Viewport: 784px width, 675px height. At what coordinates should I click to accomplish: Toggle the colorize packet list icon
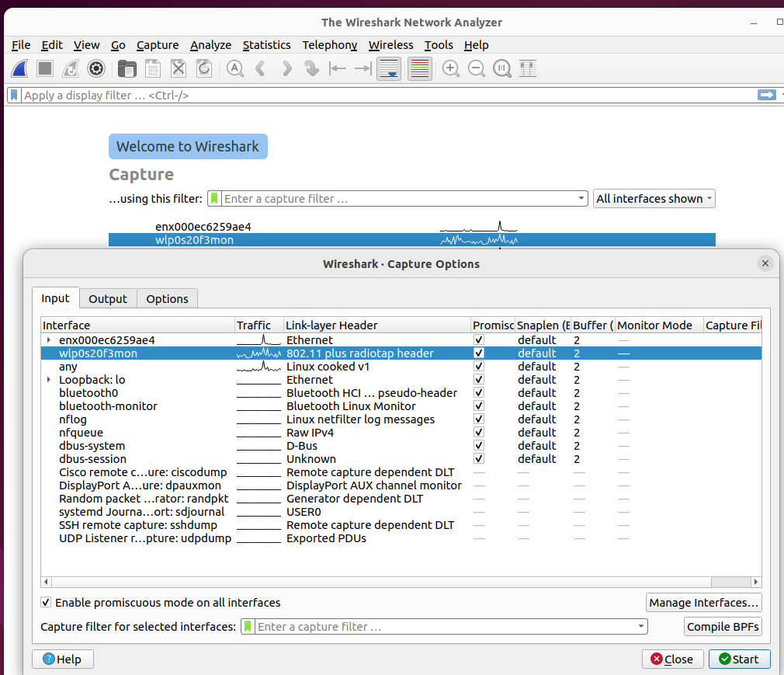(x=419, y=69)
